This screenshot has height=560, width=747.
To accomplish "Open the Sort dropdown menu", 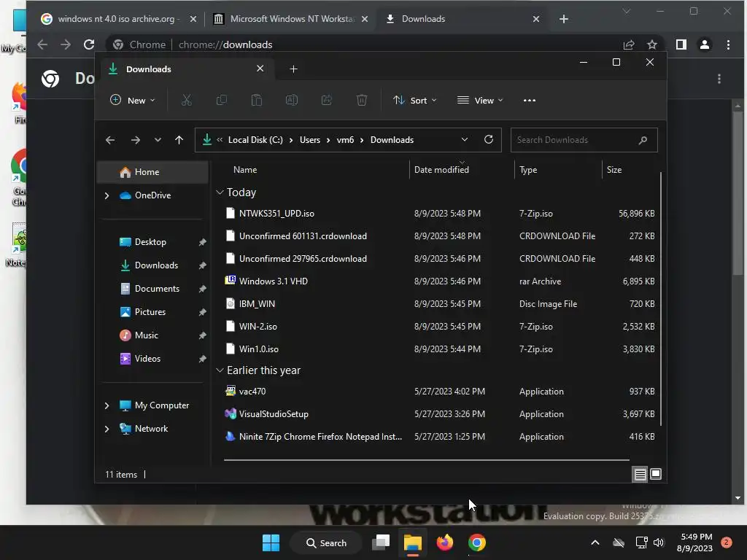I will (414, 101).
